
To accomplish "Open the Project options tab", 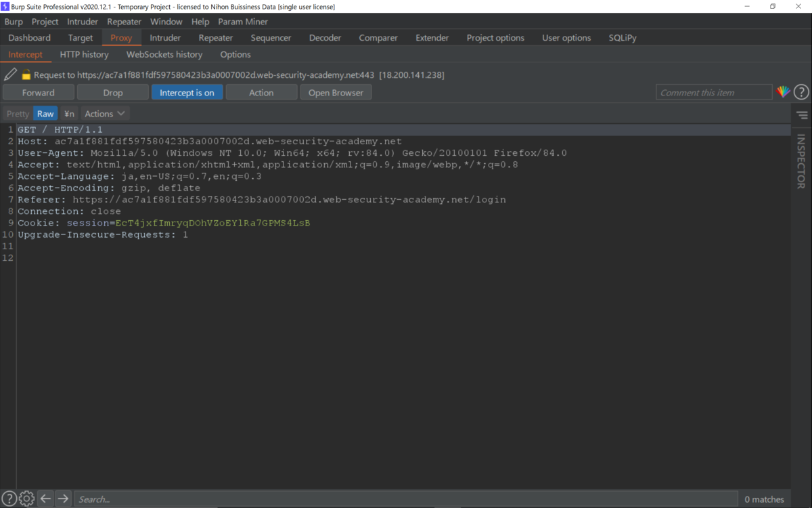I will tap(495, 38).
